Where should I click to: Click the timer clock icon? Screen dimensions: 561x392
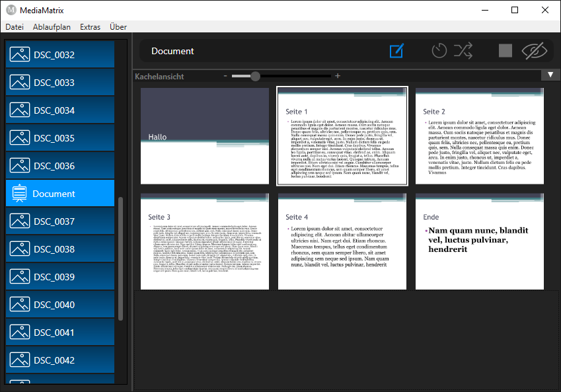pos(439,51)
